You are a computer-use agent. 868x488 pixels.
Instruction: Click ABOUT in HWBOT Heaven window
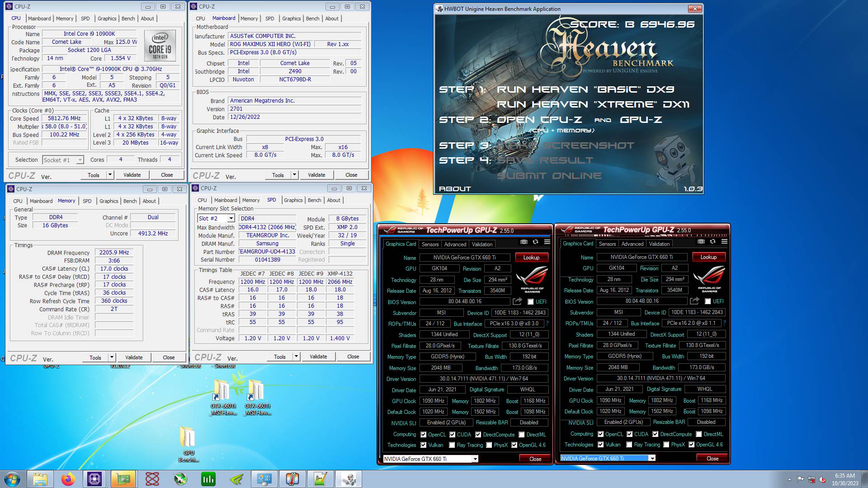pyautogui.click(x=455, y=189)
